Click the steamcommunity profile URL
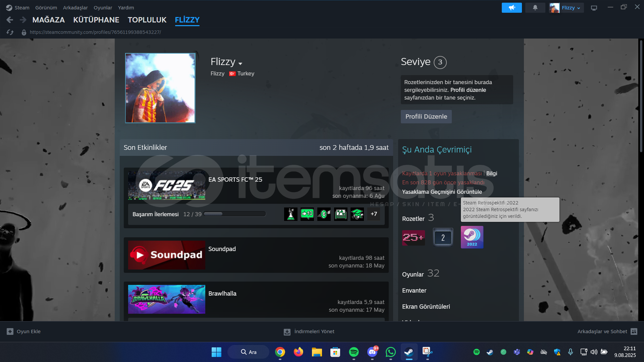644x362 pixels. (x=95, y=32)
